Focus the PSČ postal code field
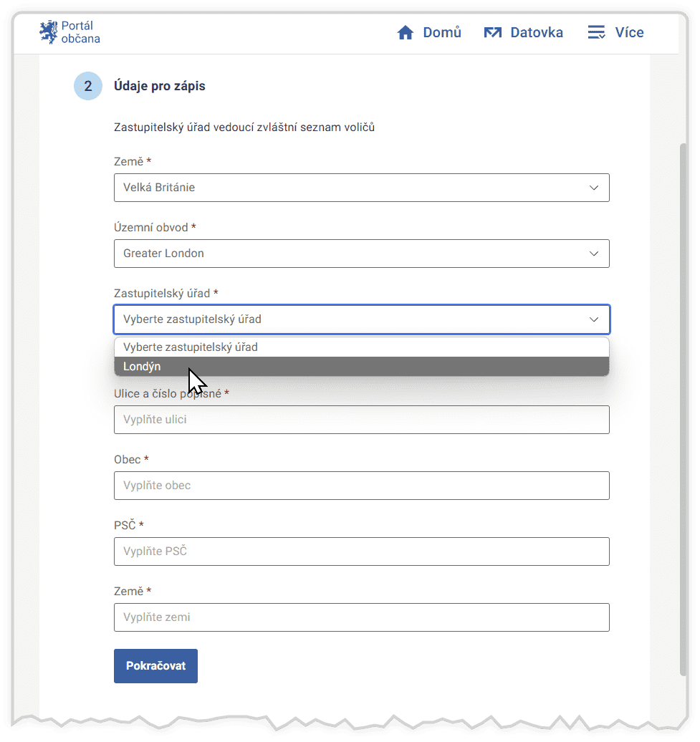Screen dimensions: 700x742 (361, 551)
